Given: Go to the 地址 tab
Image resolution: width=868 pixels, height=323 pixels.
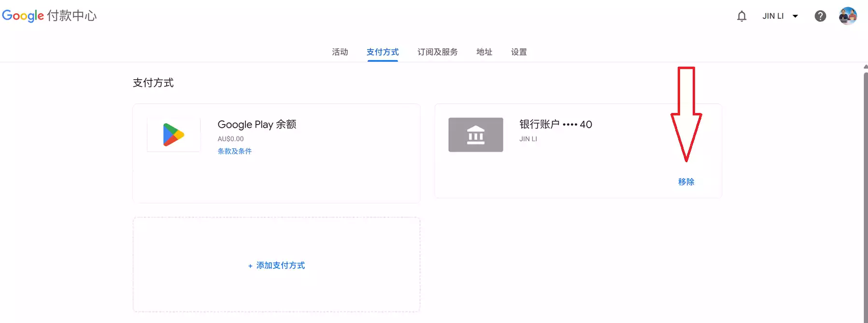Looking at the screenshot, I should click(484, 52).
